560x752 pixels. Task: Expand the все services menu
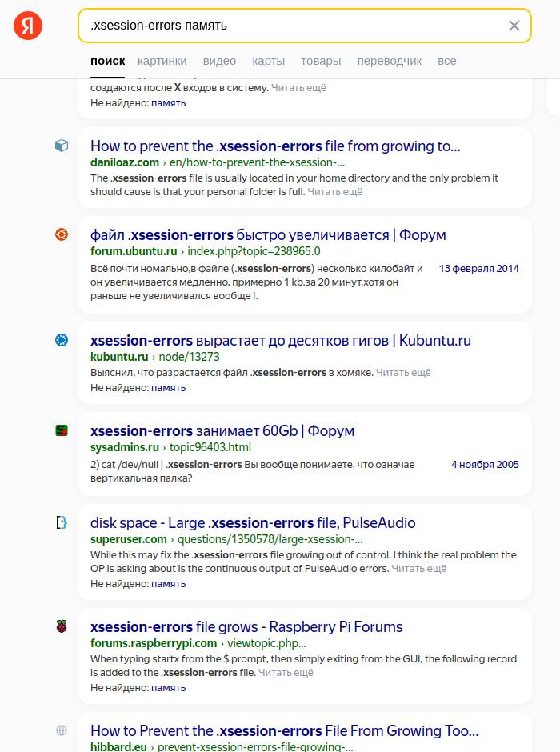click(446, 61)
